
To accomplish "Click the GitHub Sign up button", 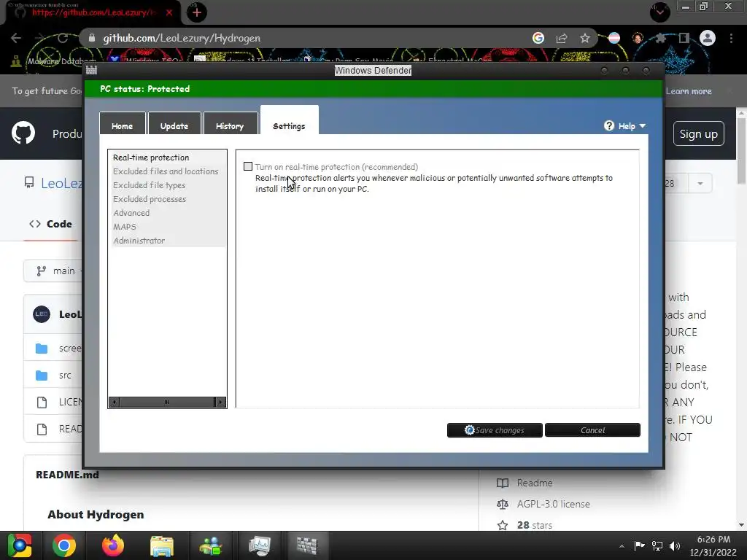I will coord(698,134).
